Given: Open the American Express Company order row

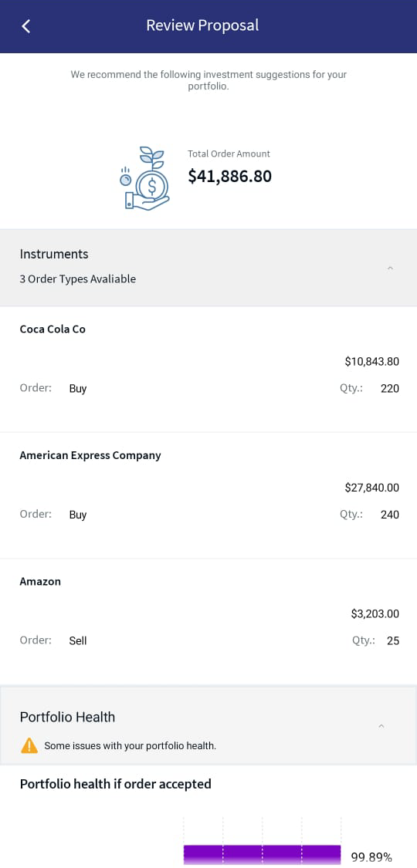Looking at the screenshot, I should 208,495.
